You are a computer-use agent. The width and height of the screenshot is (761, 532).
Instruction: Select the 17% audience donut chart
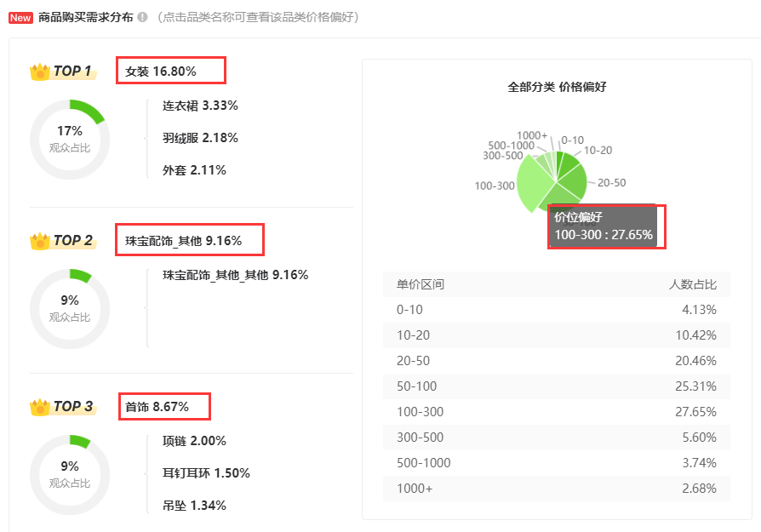tap(70, 140)
